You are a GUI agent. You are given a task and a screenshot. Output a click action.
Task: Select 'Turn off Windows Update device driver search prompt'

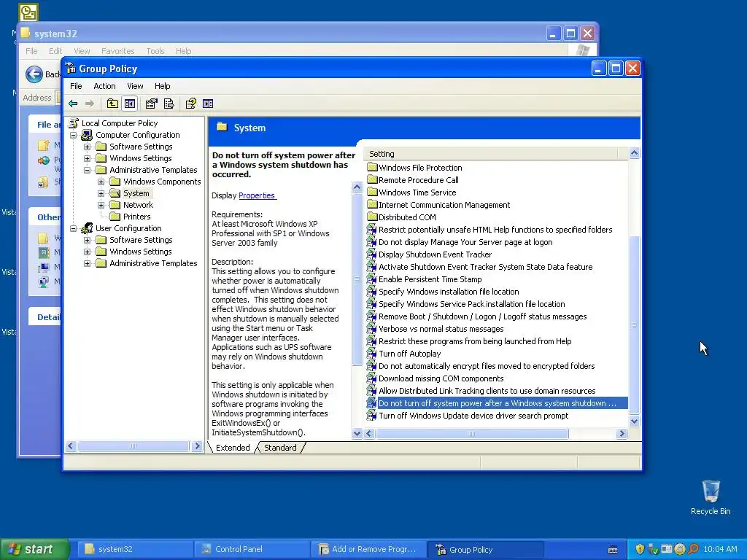click(473, 415)
